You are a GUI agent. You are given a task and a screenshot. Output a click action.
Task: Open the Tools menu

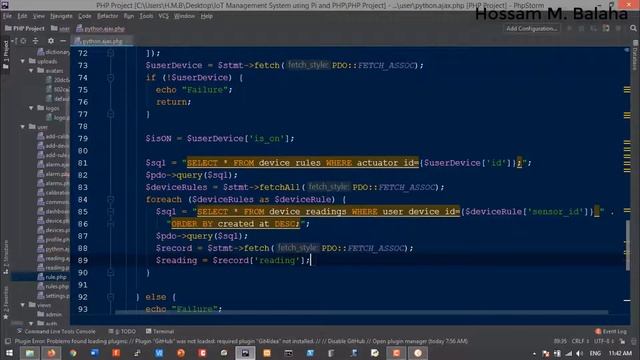click(x=146, y=16)
